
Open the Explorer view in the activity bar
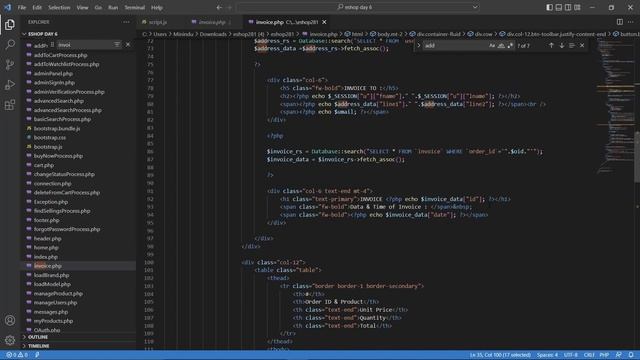(x=10, y=24)
